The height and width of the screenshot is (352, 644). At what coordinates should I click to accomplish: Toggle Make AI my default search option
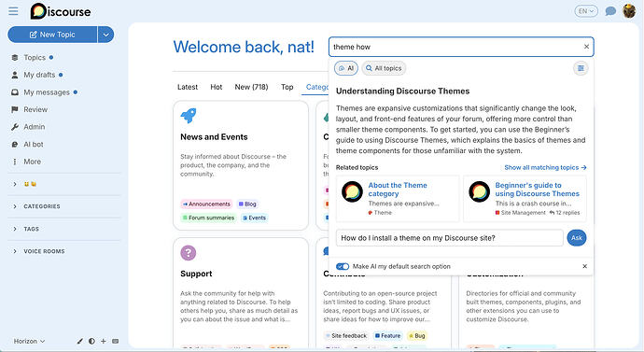tap(343, 266)
